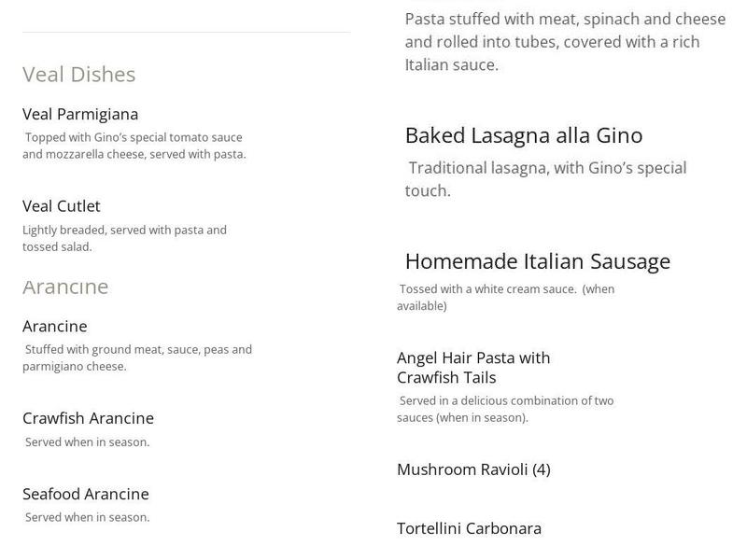Click the 'Stuffed with ground meat' description
This screenshot has width=747, height=560.
pos(137,357)
